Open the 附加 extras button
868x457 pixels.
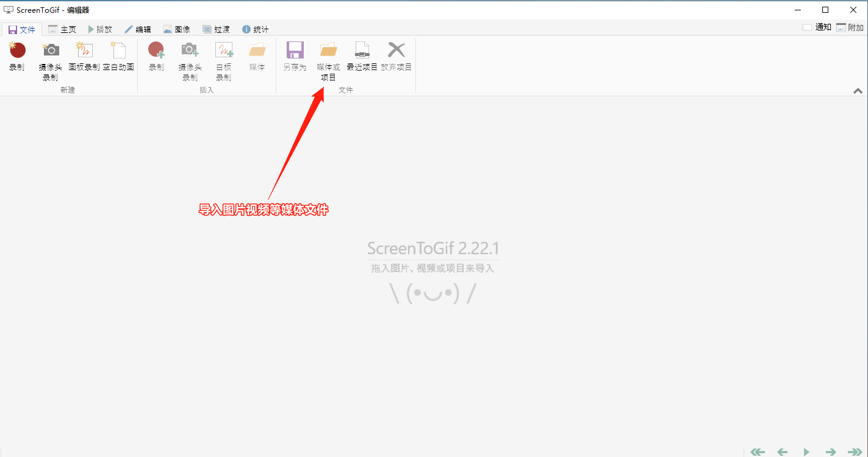click(850, 27)
